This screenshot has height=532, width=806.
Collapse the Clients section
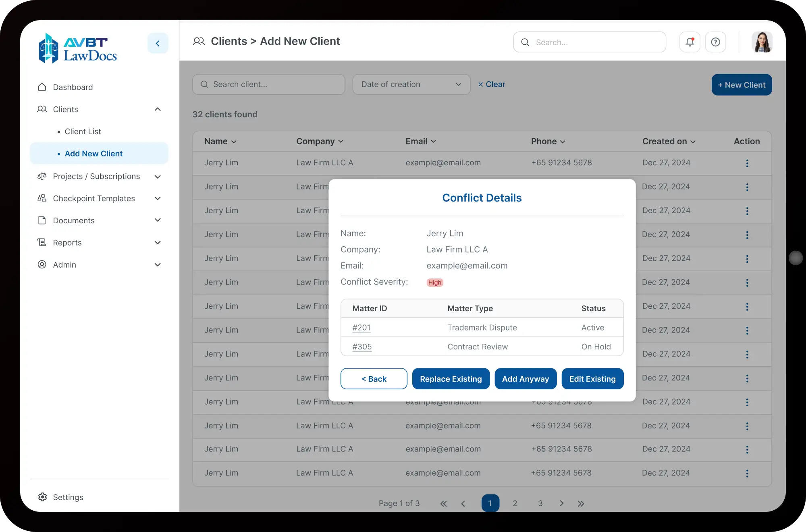tap(158, 109)
